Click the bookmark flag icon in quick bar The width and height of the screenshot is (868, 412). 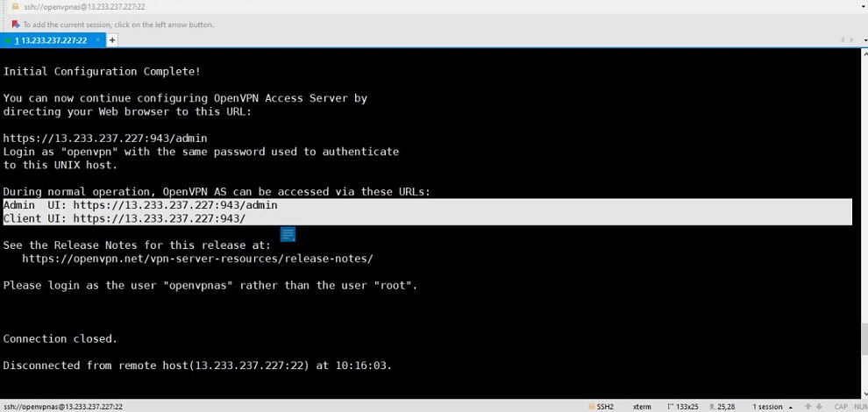coord(16,25)
